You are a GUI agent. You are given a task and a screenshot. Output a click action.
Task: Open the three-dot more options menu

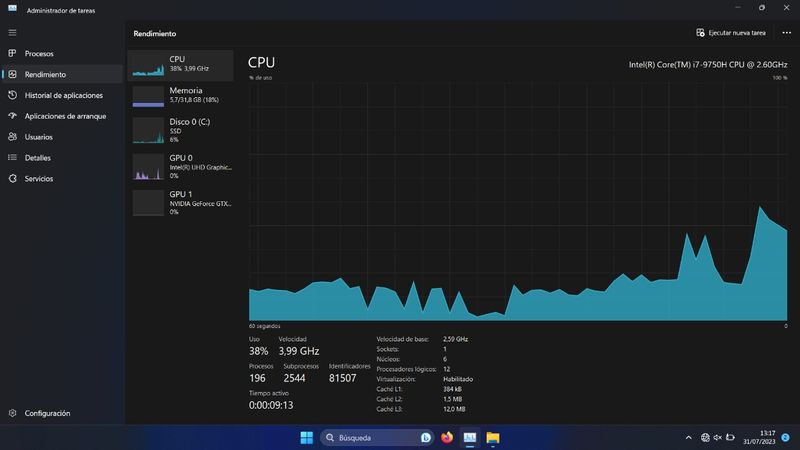(x=786, y=33)
